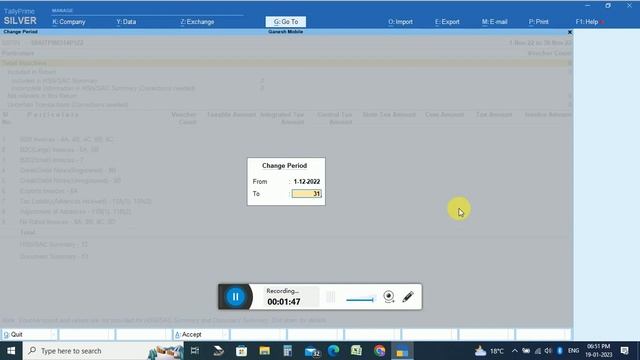Open the Y: Data menu
Viewport: 640px width, 360px height.
coord(126,22)
